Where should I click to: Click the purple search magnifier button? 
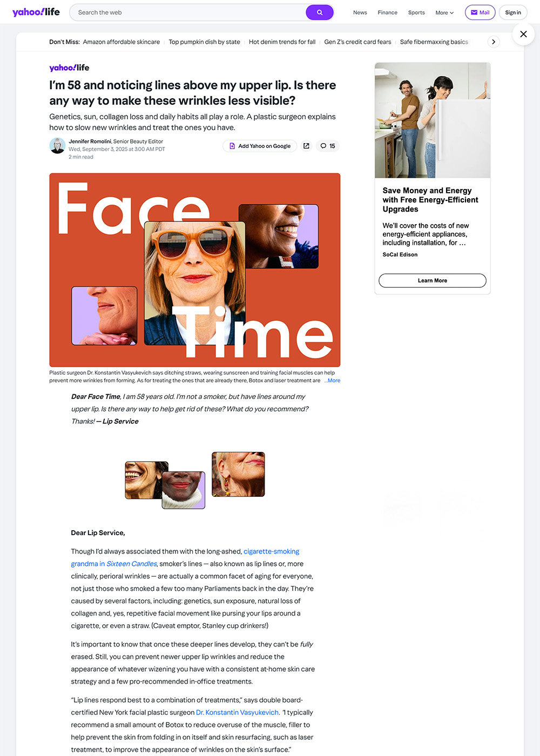click(320, 12)
